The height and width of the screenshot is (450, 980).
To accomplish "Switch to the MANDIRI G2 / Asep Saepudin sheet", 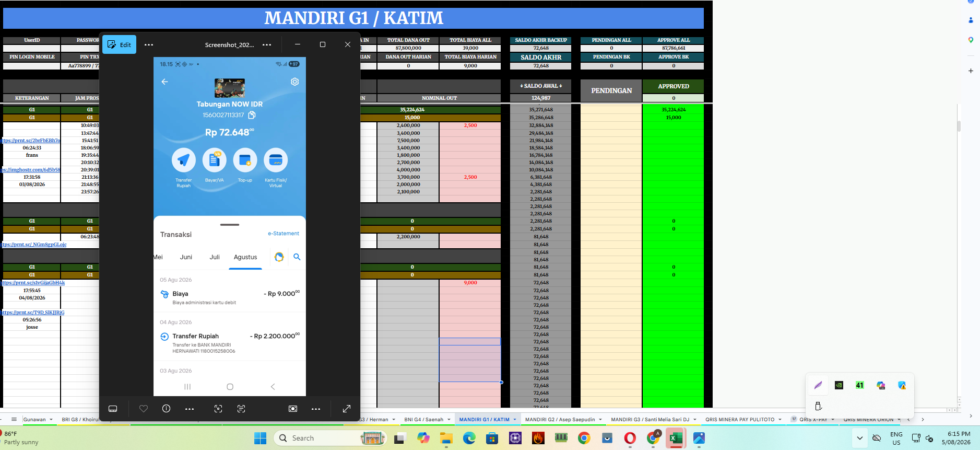I will 560,420.
